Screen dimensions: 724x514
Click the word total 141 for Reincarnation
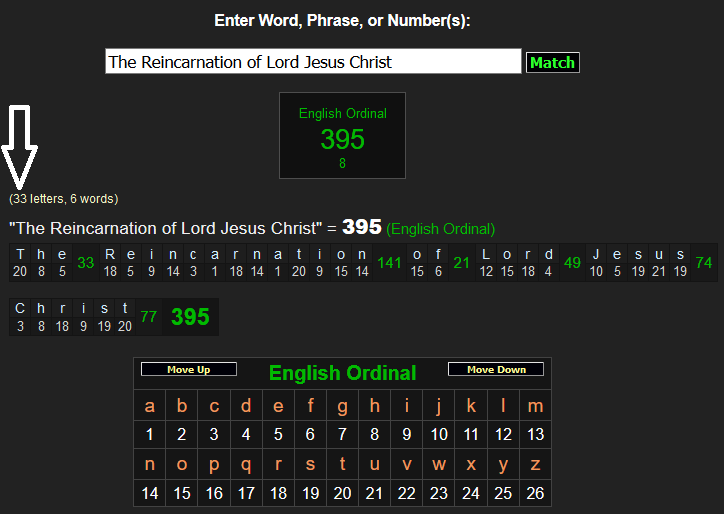[x=389, y=263]
